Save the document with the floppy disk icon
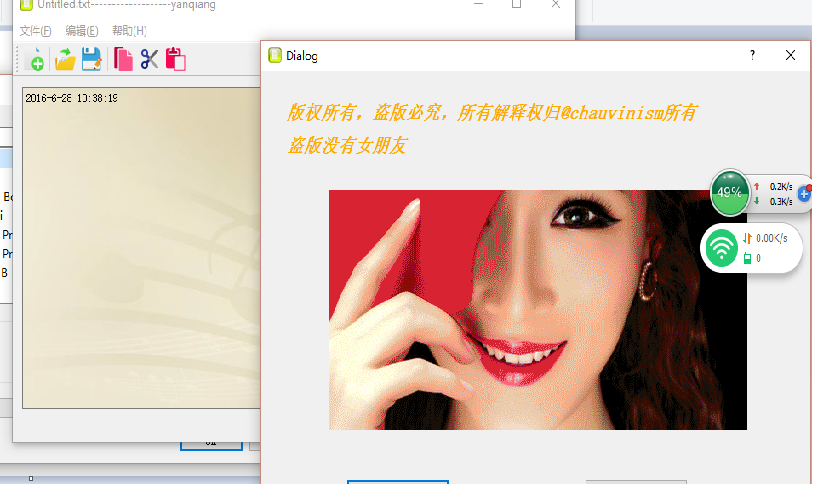This screenshot has height=484, width=814. [x=92, y=59]
